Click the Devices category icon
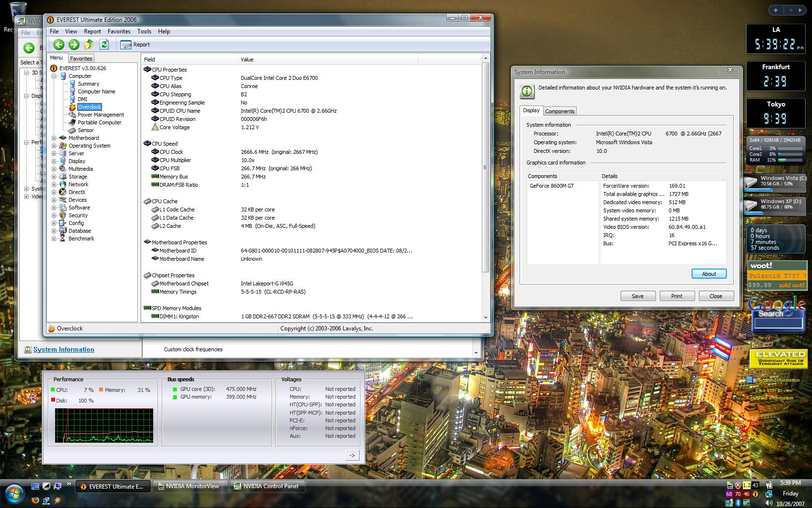The width and height of the screenshot is (812, 508). coord(63,200)
